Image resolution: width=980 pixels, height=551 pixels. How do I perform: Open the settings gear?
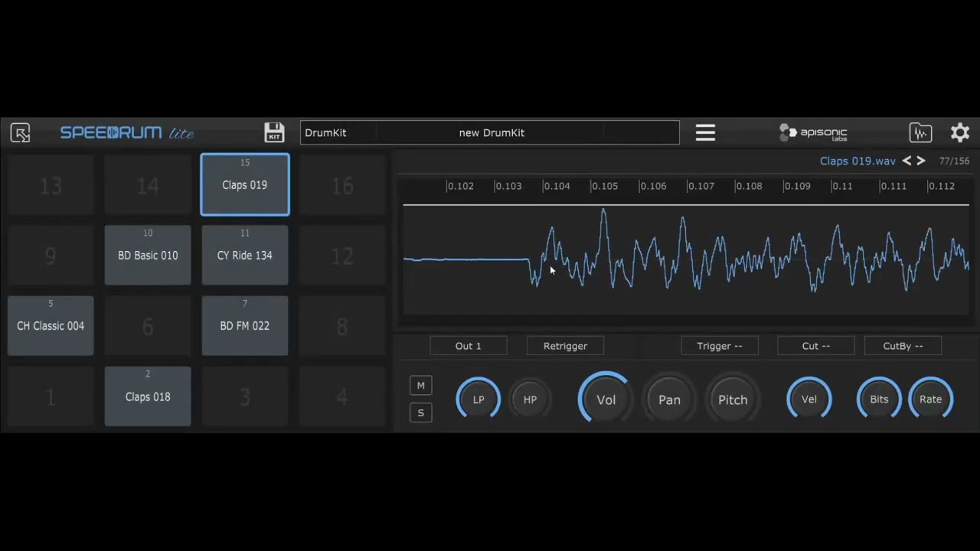point(960,132)
